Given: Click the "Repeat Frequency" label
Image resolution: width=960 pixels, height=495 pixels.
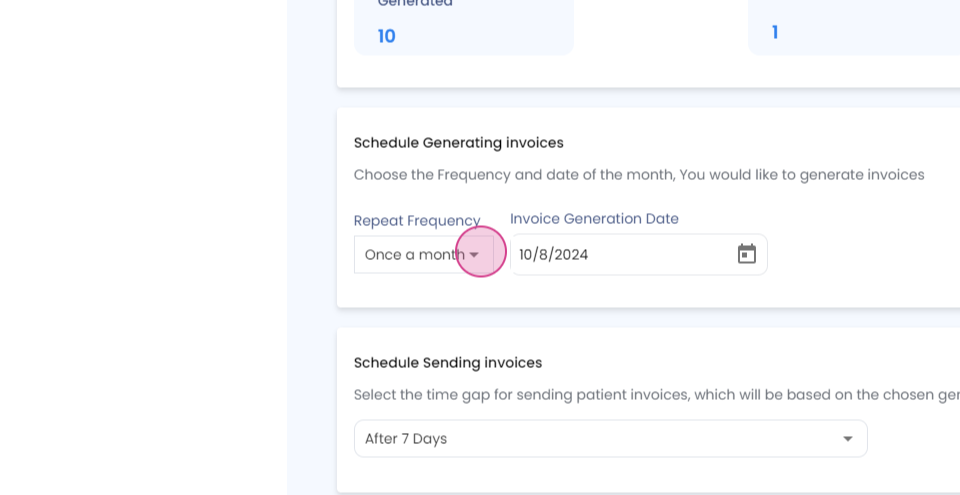Looking at the screenshot, I should 417,221.
